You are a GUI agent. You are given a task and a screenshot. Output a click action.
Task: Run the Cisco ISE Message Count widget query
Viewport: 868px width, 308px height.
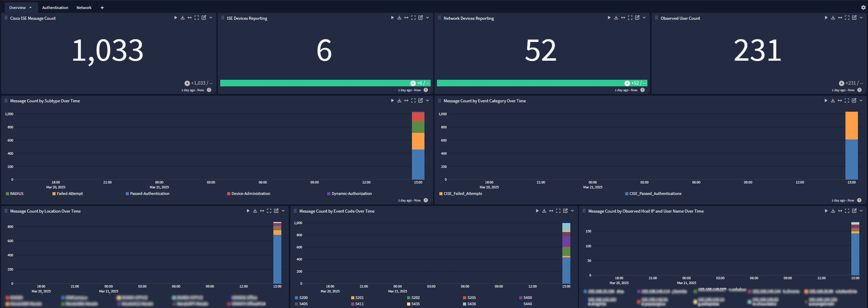[x=175, y=18]
